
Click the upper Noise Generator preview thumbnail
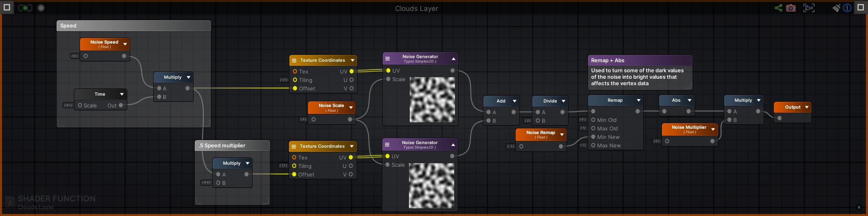pyautogui.click(x=432, y=99)
